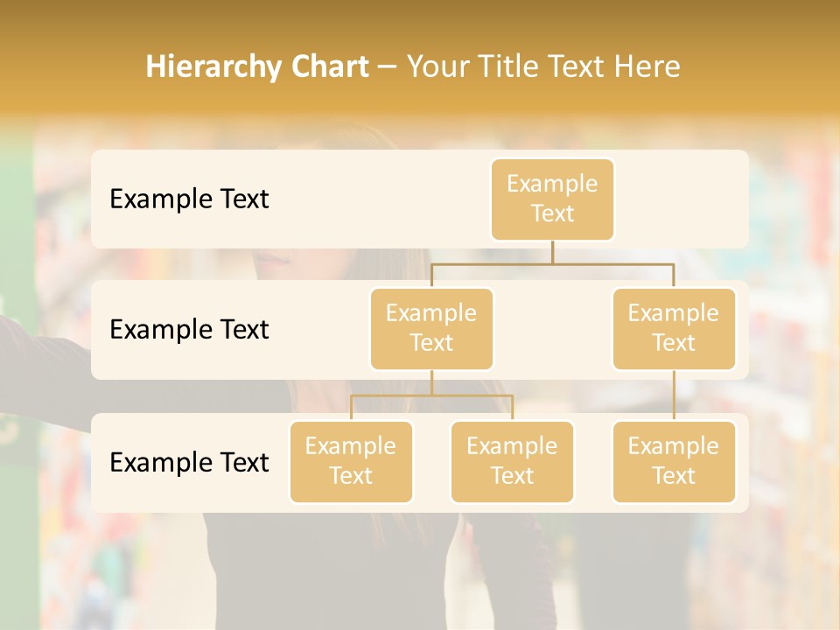Select the middle box in the bottom row
The height and width of the screenshot is (630, 840).
(x=512, y=461)
